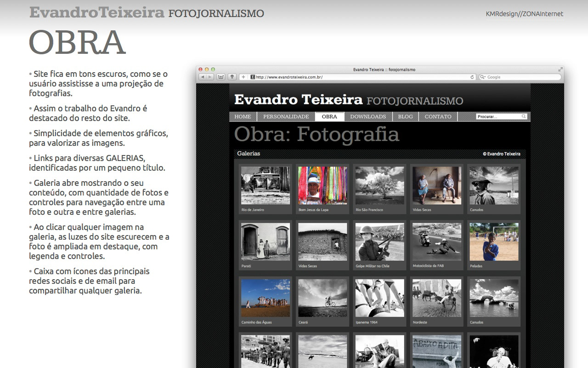Go forward with the Safari forward arrow

point(210,77)
